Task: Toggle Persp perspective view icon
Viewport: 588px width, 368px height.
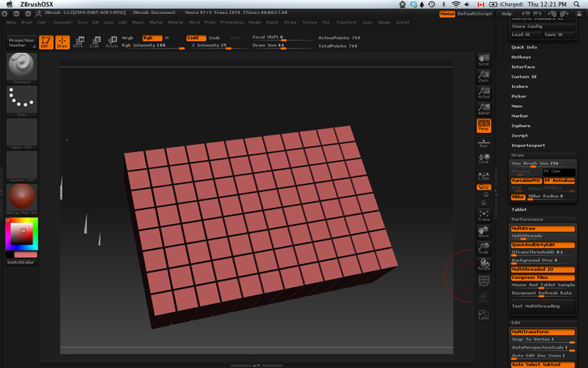Action: 484,126
